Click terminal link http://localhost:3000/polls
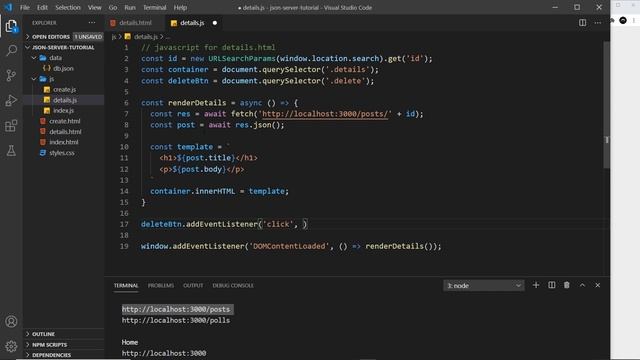640x360 pixels. [x=176, y=320]
